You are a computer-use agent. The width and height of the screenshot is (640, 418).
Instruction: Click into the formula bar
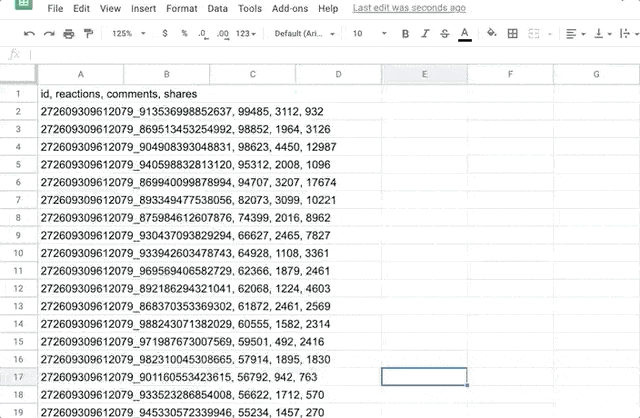(335, 54)
